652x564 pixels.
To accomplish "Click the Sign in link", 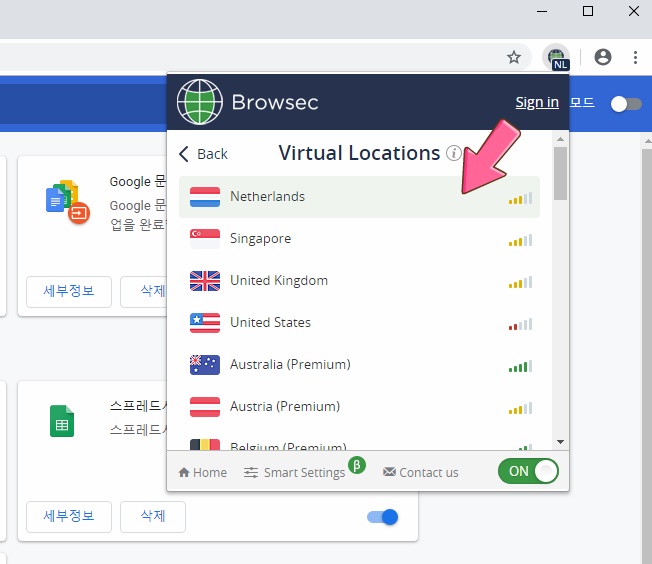I will point(537,102).
